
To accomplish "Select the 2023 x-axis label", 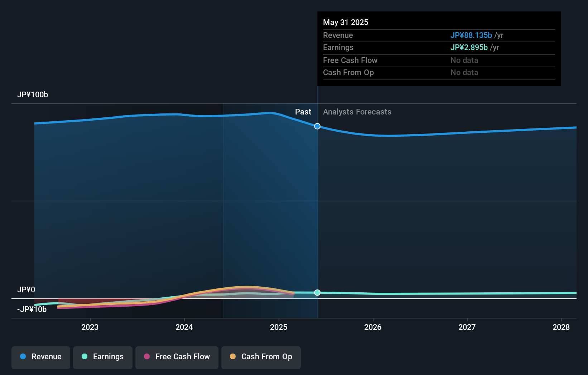I will (x=90, y=327).
